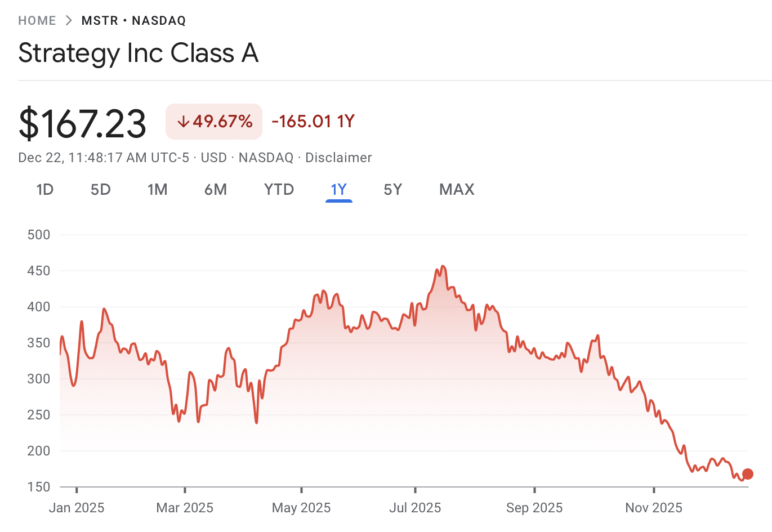Click the breadcrumb chevron arrow icon
This screenshot has width=772, height=532.
coord(69,21)
